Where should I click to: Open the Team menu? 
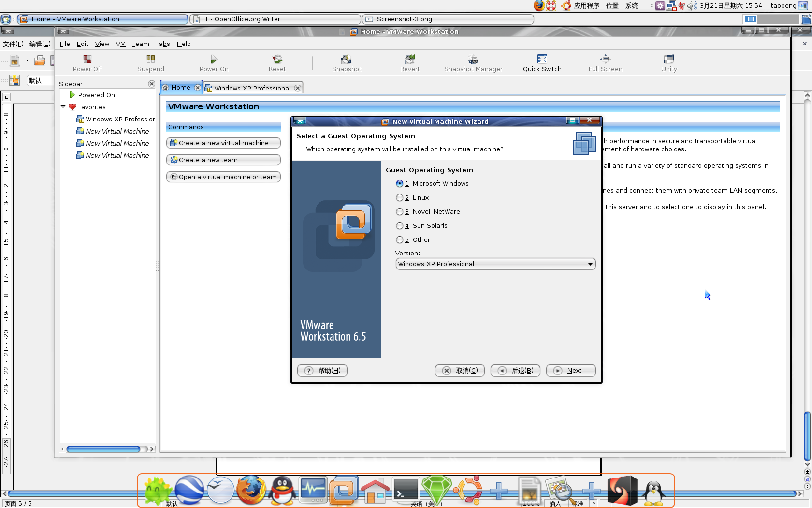[x=141, y=44]
